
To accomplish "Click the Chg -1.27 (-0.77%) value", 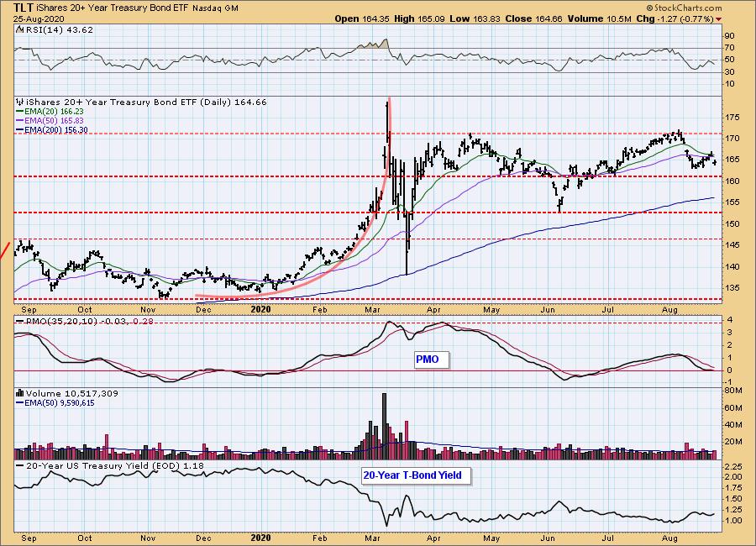I will [675, 18].
